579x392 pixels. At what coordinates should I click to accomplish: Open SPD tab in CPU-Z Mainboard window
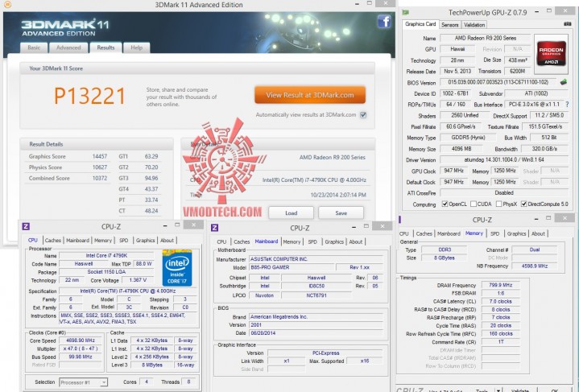pyautogui.click(x=312, y=241)
